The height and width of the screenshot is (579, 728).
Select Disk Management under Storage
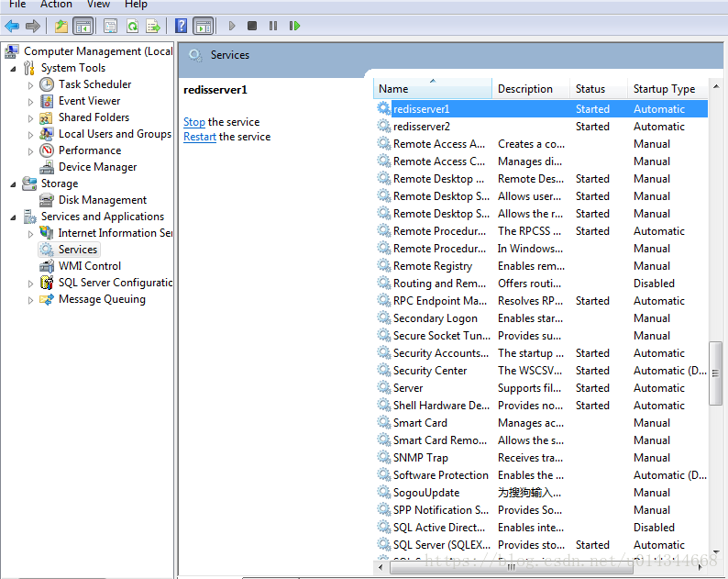click(x=102, y=200)
